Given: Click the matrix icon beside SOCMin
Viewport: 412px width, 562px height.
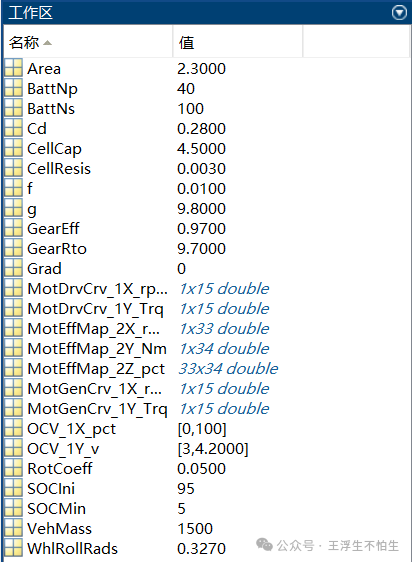Looking at the screenshot, I should 14,509.
